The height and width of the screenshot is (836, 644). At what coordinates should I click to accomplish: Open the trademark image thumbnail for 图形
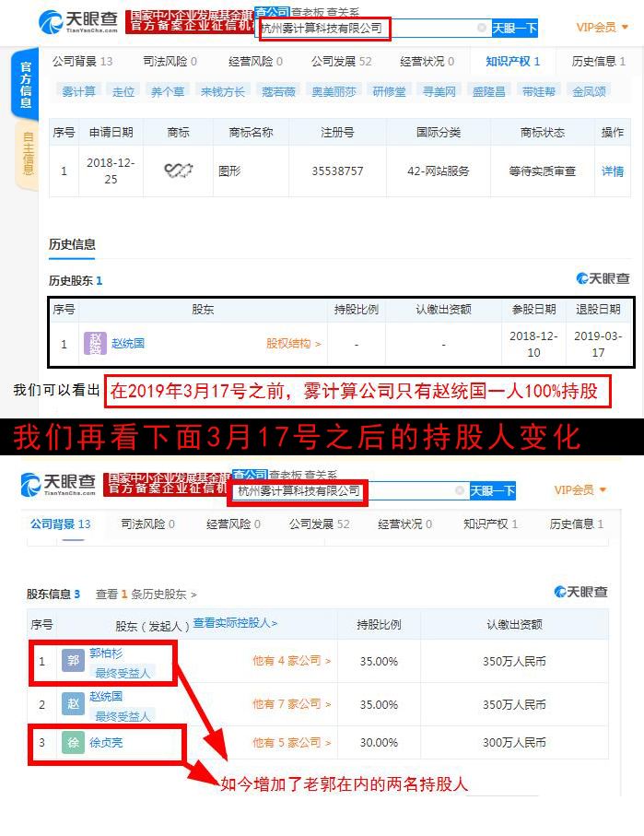[178, 171]
